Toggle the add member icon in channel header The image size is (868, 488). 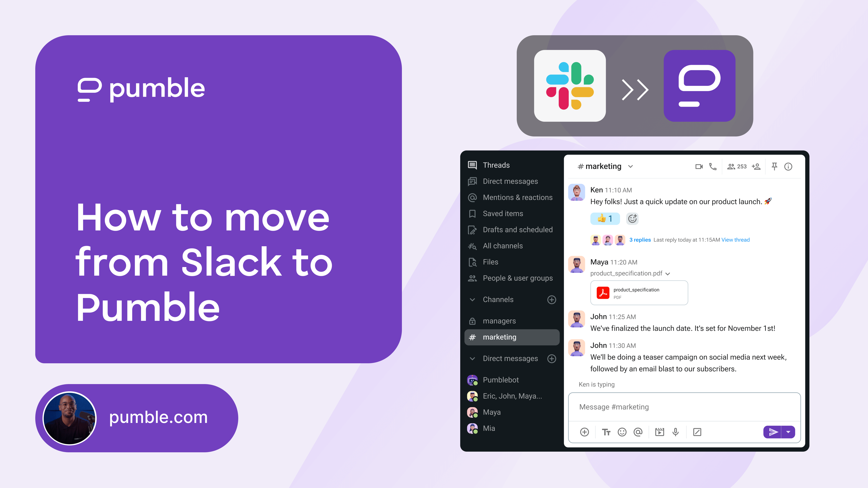pos(758,167)
